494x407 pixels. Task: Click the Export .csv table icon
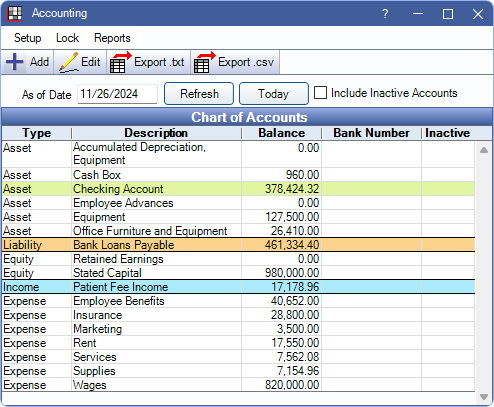pos(204,62)
